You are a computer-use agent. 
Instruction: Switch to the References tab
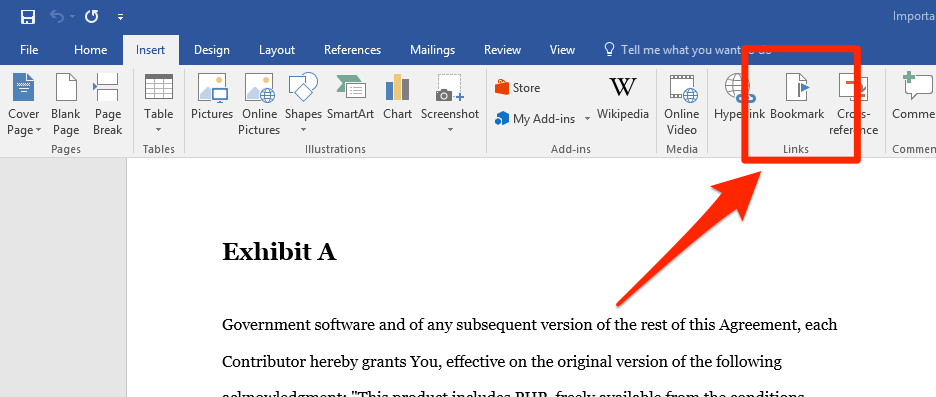tap(352, 50)
